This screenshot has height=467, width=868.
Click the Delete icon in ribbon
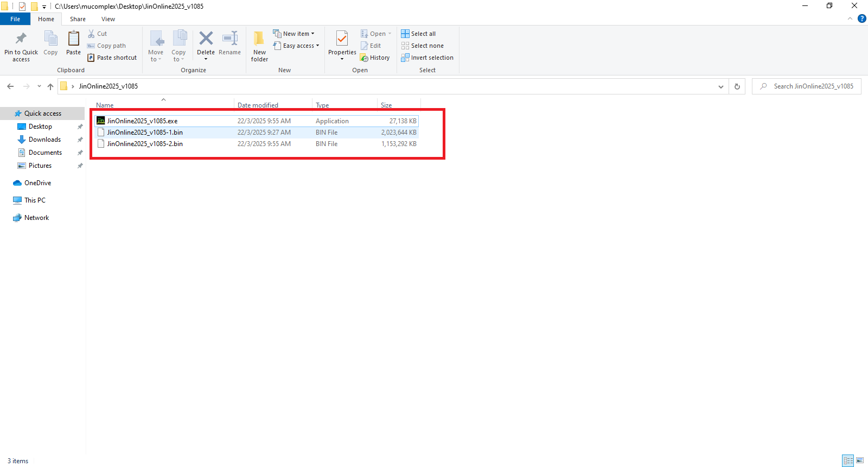click(x=206, y=39)
